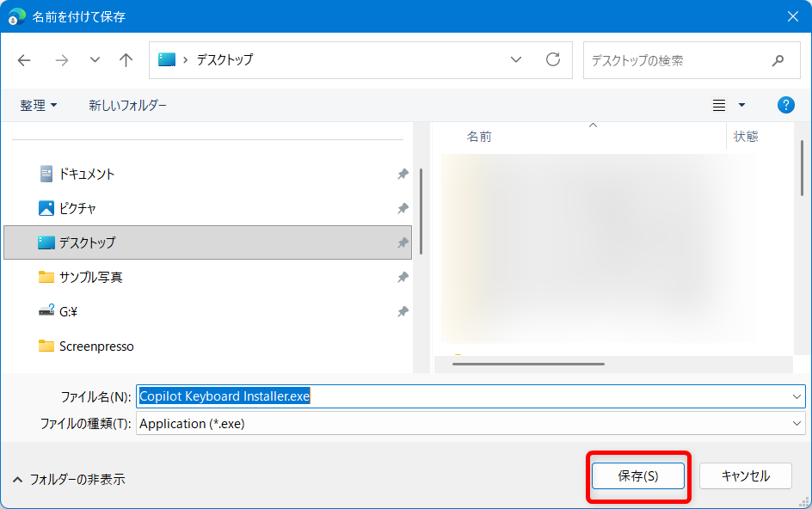Click the Desktop search field
Viewport: 812px width, 509px height.
point(692,60)
